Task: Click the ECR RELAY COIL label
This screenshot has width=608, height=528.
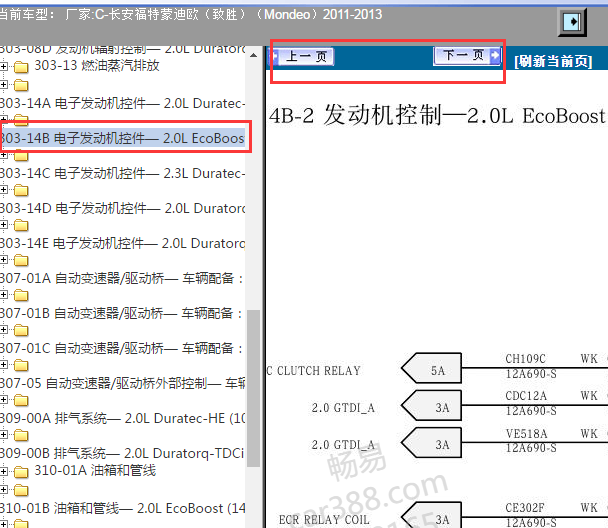Action: pyautogui.click(x=324, y=519)
